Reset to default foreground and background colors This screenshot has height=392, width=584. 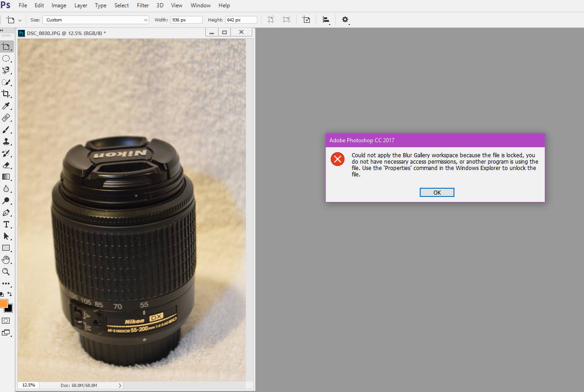pos(2,294)
